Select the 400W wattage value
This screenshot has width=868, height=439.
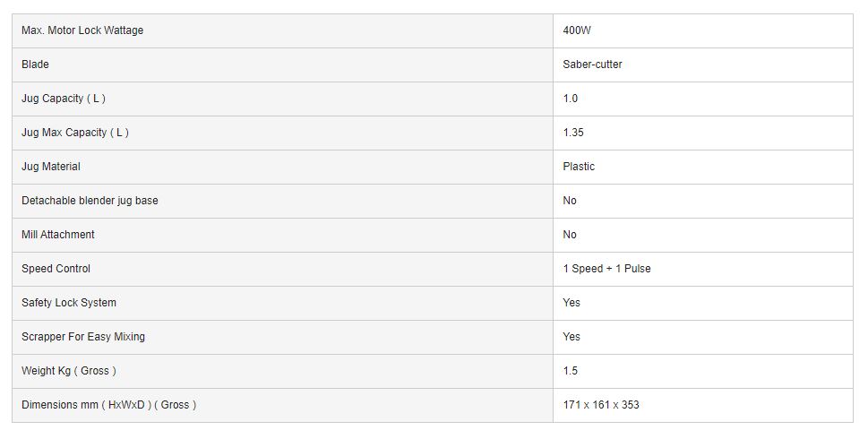(577, 30)
